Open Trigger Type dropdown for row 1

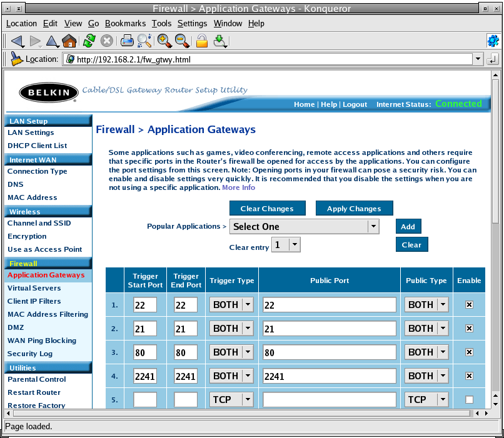click(231, 305)
